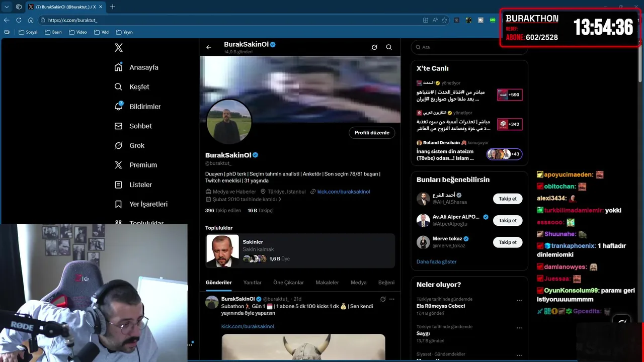Click the 396 Takip edilen count
This screenshot has height=362, width=644.
coord(223,211)
